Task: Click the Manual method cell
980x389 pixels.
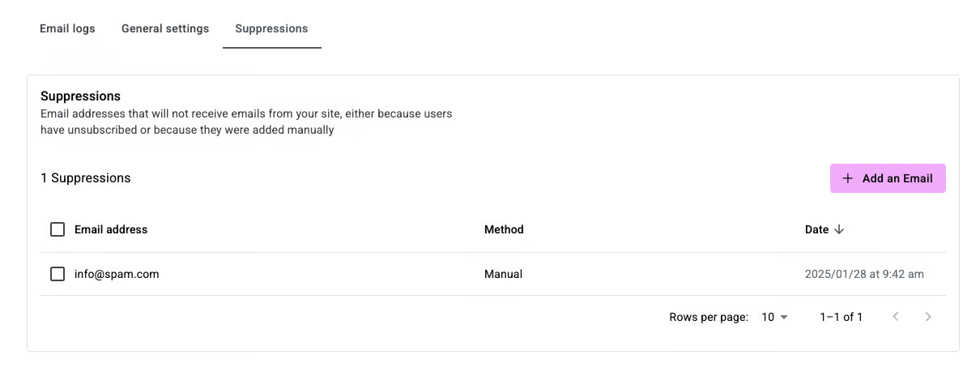Action: [x=503, y=274]
